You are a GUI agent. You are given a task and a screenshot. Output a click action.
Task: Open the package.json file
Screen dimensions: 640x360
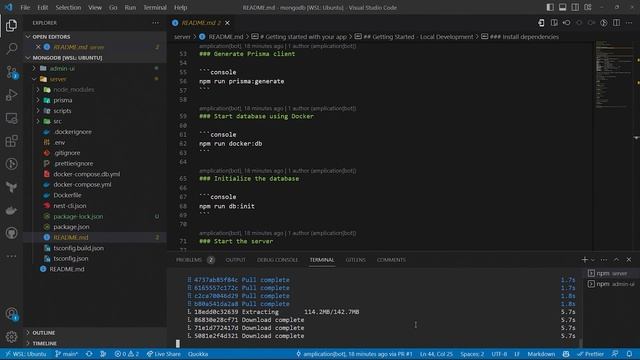(x=71, y=227)
